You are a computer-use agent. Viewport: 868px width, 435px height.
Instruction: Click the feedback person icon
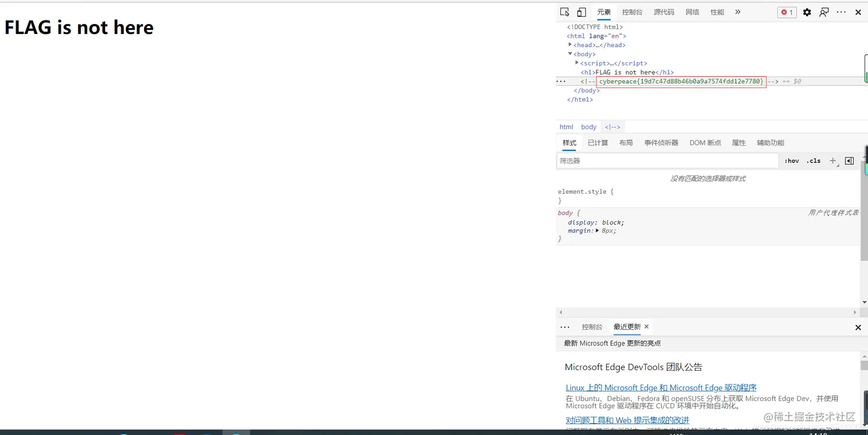(824, 12)
